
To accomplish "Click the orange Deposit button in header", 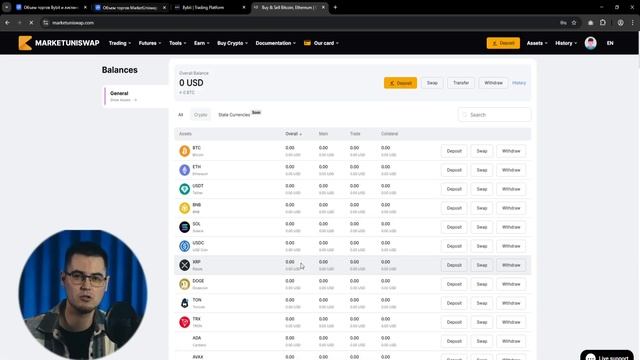I will click(503, 43).
